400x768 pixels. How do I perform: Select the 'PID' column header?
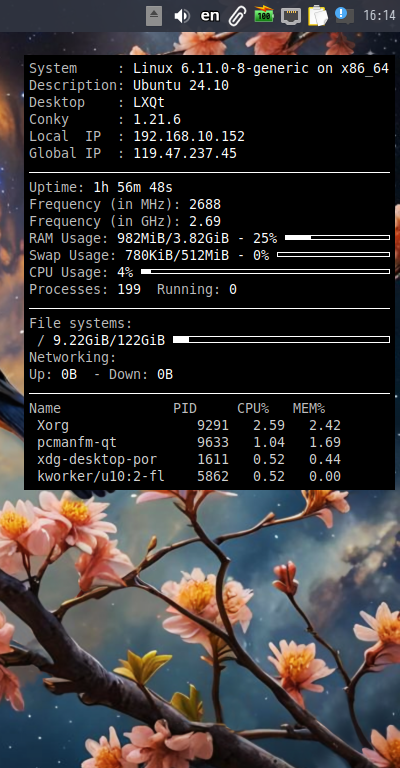185,408
